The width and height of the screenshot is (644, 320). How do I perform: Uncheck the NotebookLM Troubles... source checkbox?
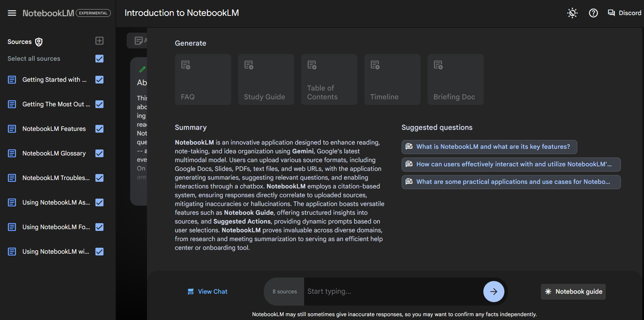point(100,178)
